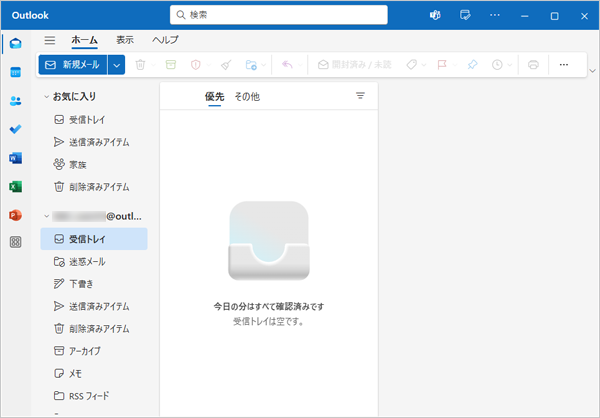Open the People contacts icon
The image size is (600, 418).
coord(16,101)
